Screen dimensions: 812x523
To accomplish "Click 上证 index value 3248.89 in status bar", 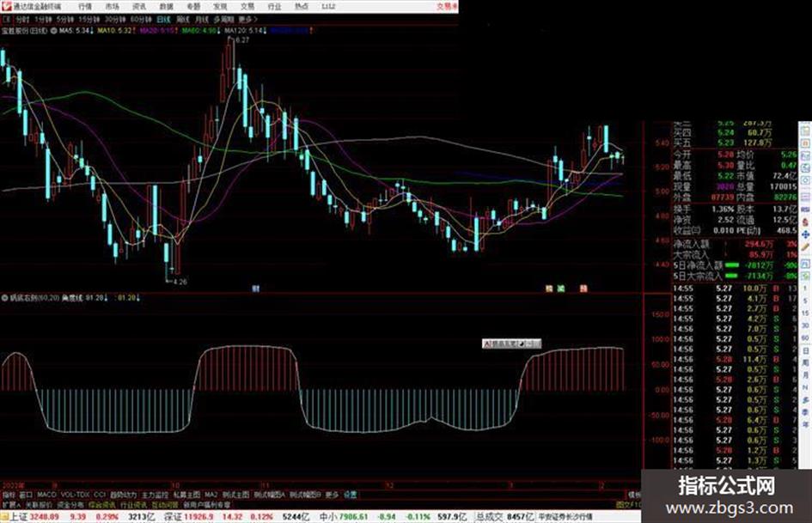I will tap(44, 517).
